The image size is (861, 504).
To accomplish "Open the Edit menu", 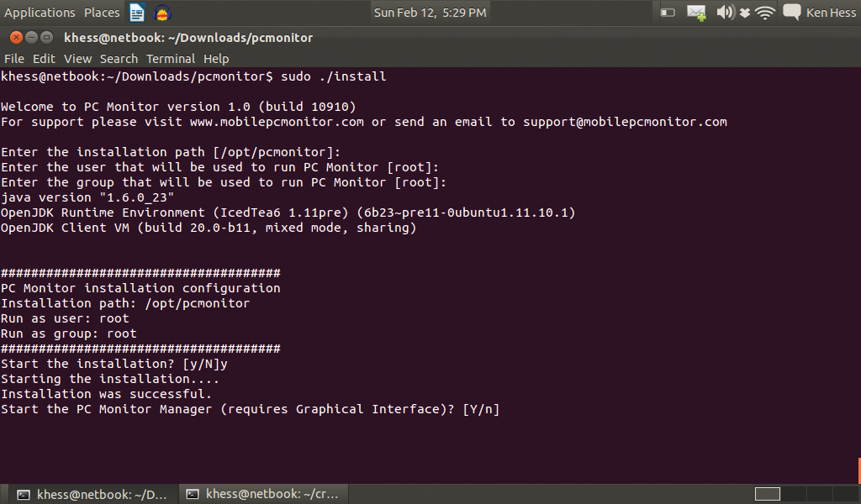I will coord(44,59).
